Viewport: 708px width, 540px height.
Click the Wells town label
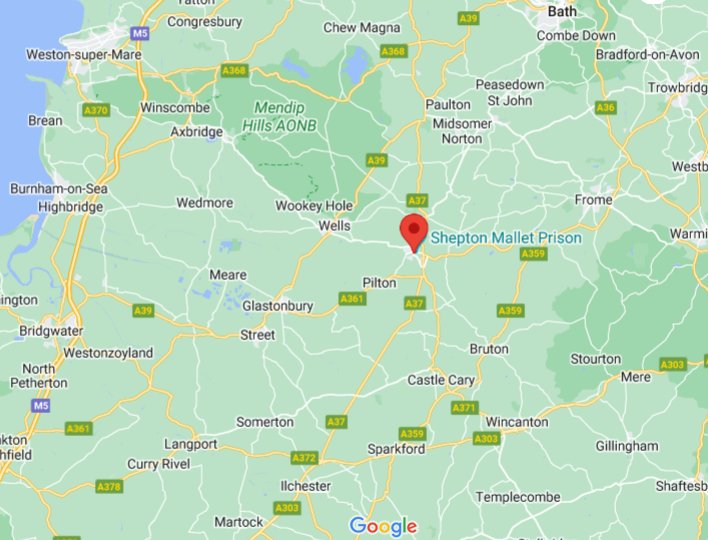pyautogui.click(x=335, y=226)
